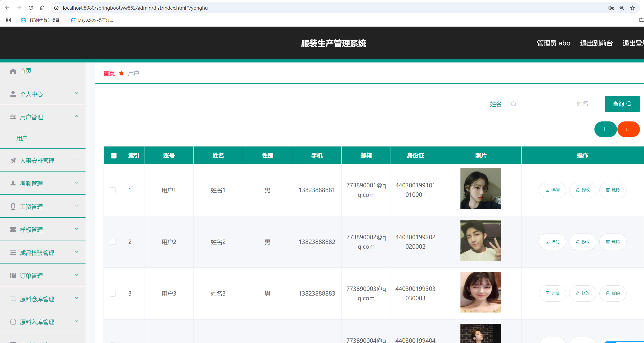The width and height of the screenshot is (644, 343).
Task: Bookmark this page with the star icon
Action: click(x=632, y=8)
